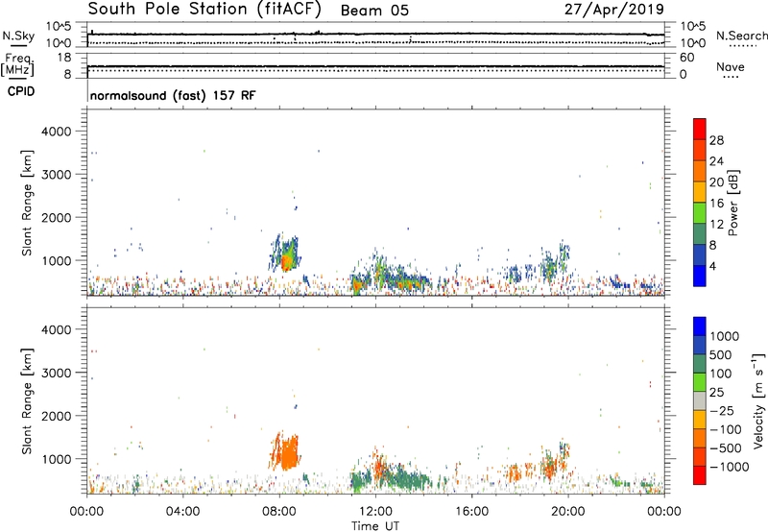This screenshot has width=768, height=532.
Task: Click the '16:00' time tick label
Action: [471, 512]
